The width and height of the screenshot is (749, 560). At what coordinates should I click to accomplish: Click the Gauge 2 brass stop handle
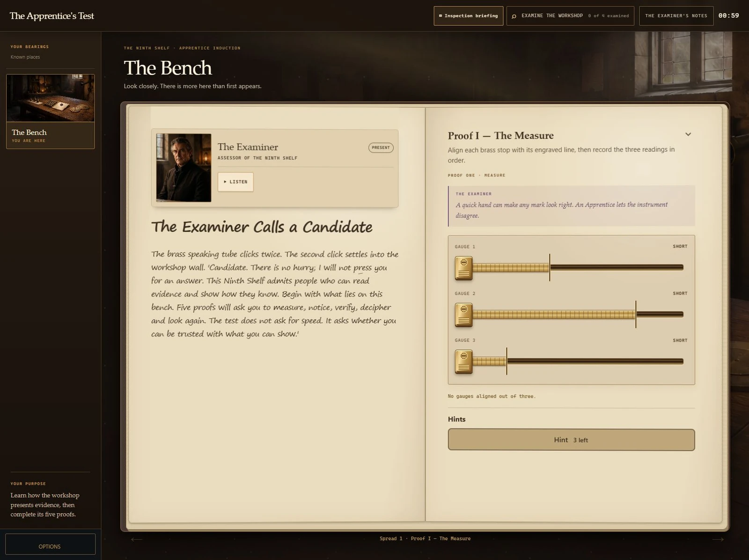[x=463, y=315]
